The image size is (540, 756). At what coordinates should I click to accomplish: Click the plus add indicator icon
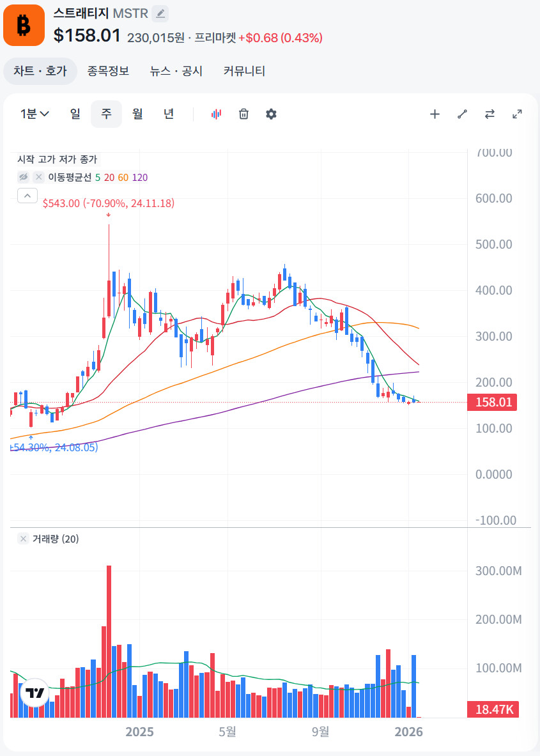(435, 114)
